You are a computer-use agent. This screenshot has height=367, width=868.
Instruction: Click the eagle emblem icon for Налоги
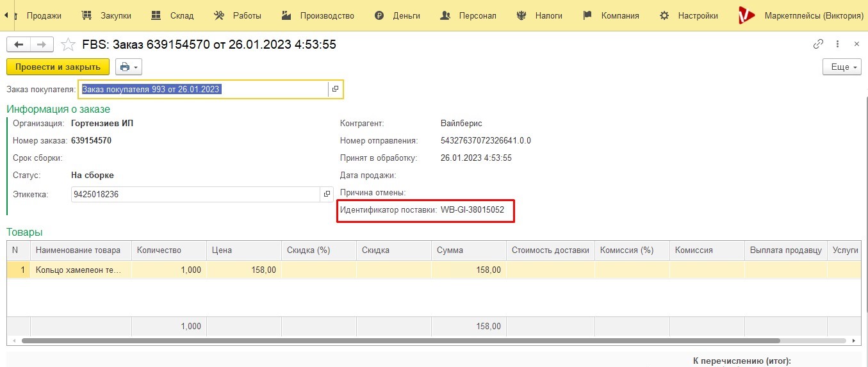pos(521,15)
